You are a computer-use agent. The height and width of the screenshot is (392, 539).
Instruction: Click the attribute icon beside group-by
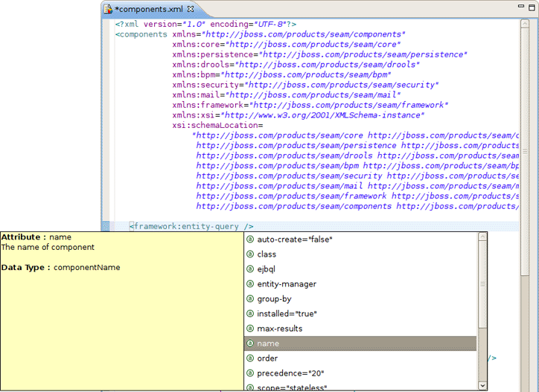[250, 298]
